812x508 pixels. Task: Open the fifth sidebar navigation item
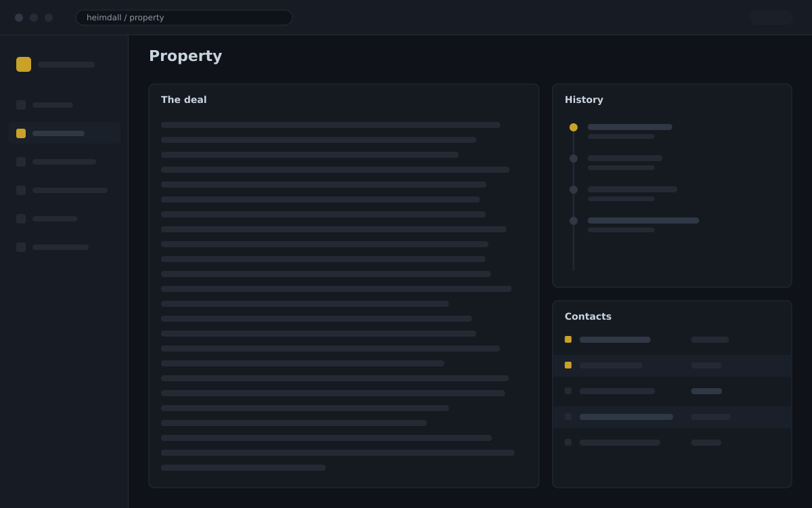tap(64, 219)
